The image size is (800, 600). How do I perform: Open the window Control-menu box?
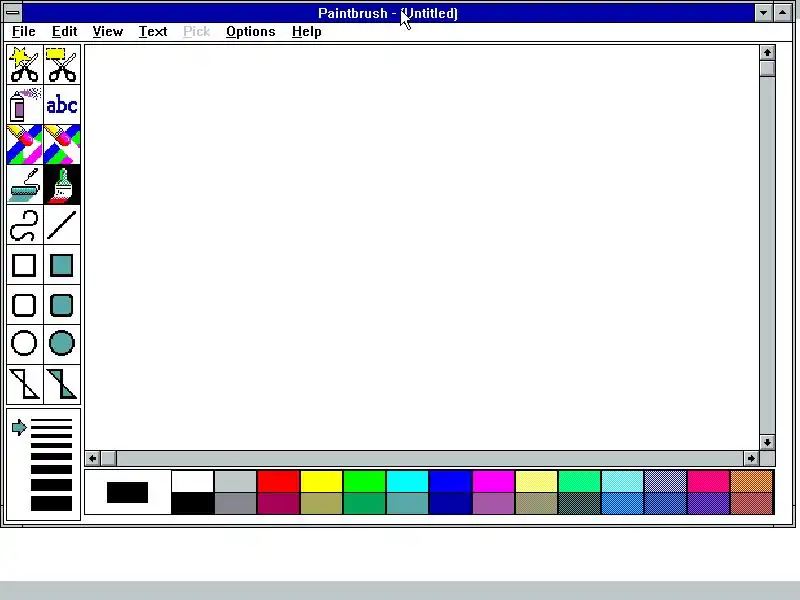(x=13, y=13)
